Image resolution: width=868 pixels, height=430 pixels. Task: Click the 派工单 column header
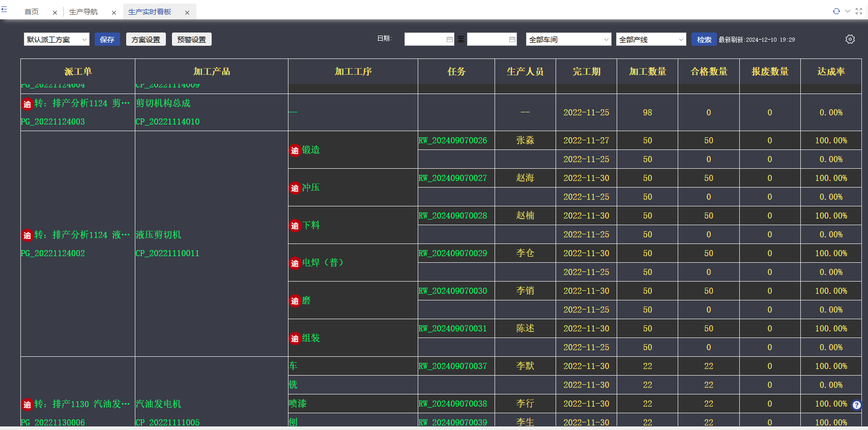(78, 72)
